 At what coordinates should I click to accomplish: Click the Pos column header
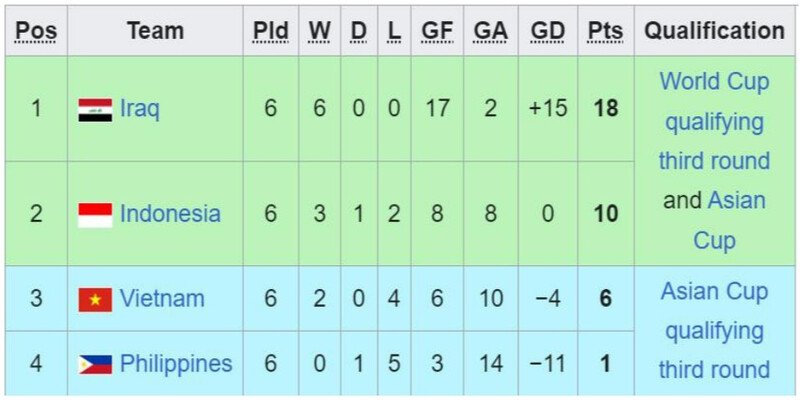pos(36,31)
